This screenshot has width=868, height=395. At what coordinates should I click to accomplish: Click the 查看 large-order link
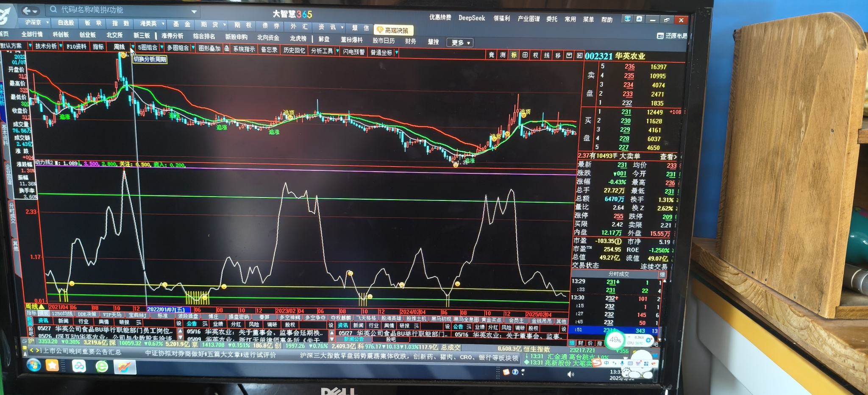(668, 157)
